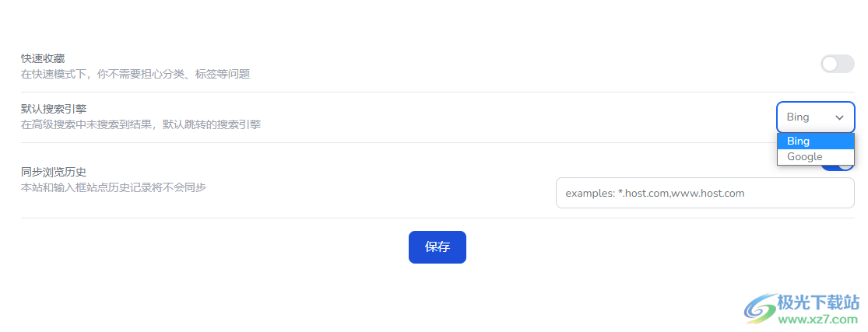Click the divider below the 快速收藏 row
This screenshot has height=332, width=868.
click(x=389, y=92)
